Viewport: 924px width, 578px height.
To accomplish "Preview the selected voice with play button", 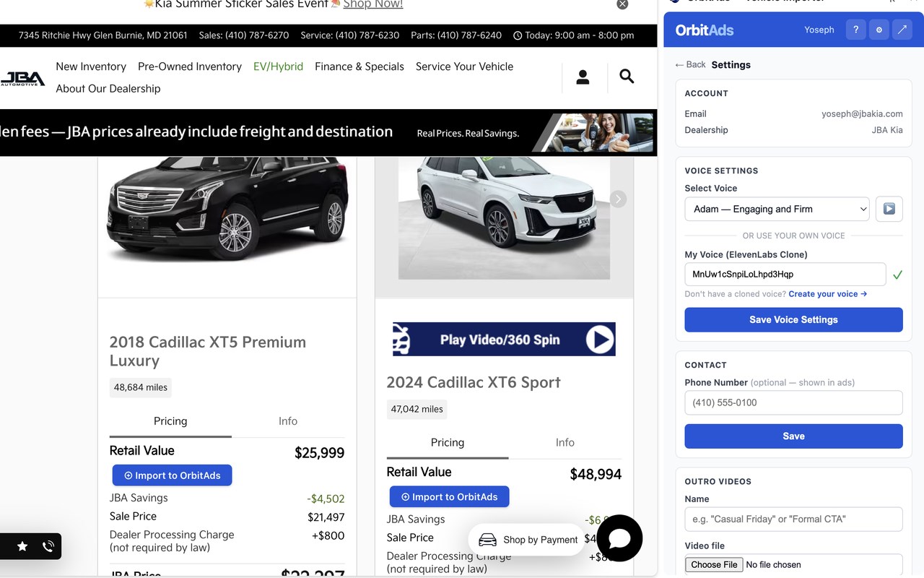I will tap(889, 209).
